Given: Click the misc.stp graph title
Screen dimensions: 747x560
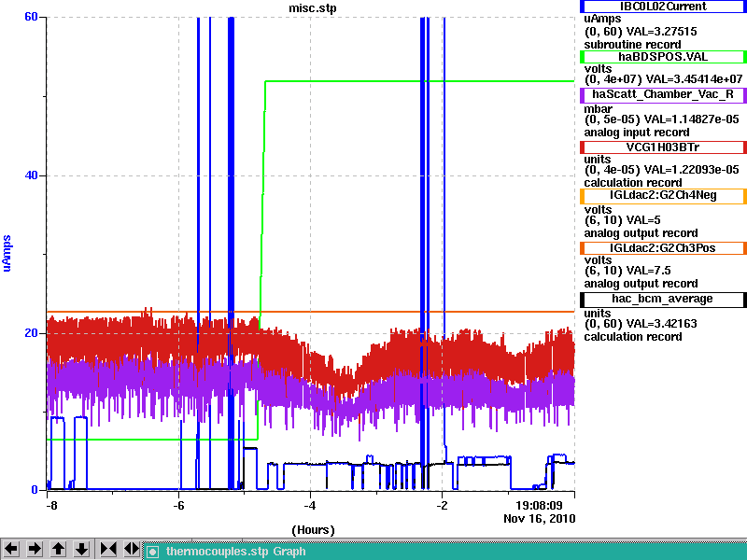Looking at the screenshot, I should (312, 8).
